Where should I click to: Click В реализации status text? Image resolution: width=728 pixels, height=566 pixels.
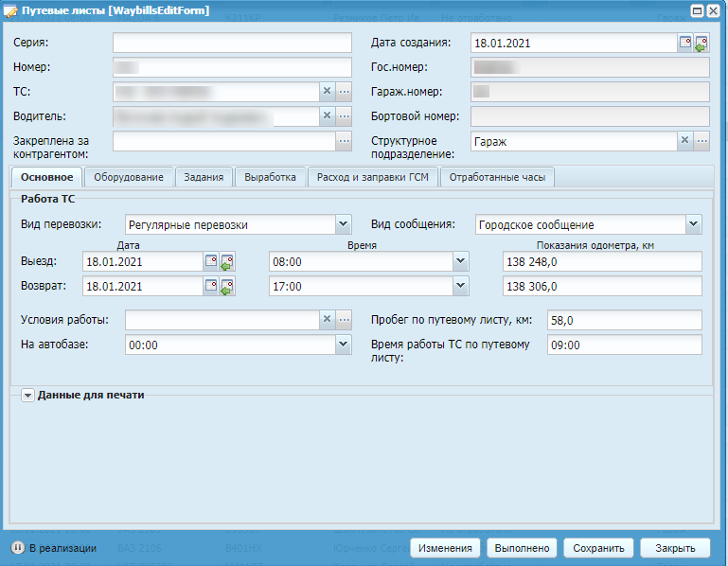tap(62, 548)
